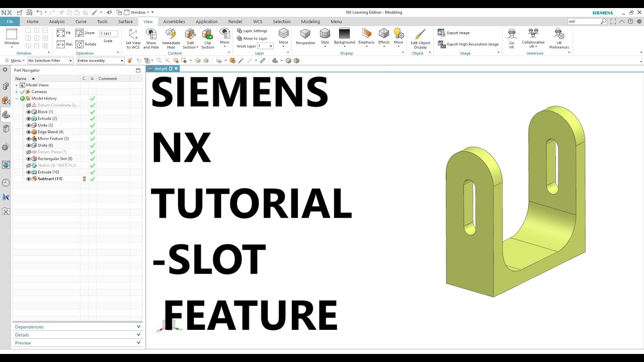Viewport: 644px width, 362px height.
Task: Launch Go VR
Action: (512, 39)
